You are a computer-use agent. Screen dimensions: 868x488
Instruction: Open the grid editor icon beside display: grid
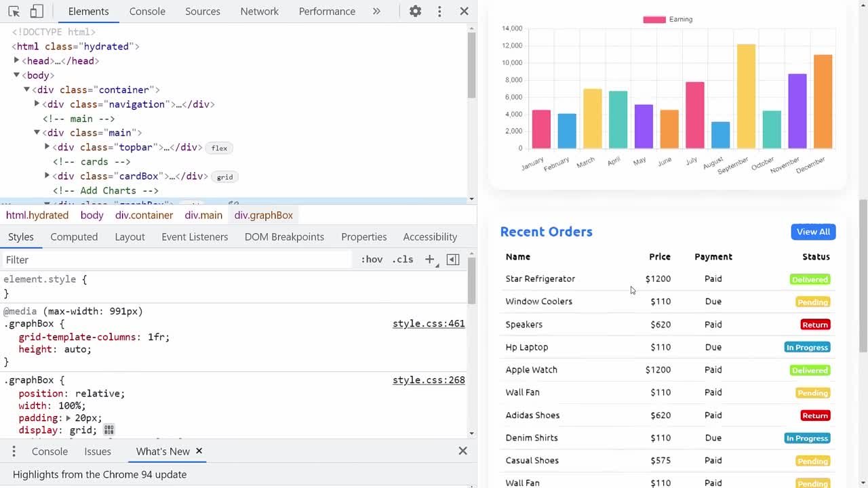coord(108,430)
